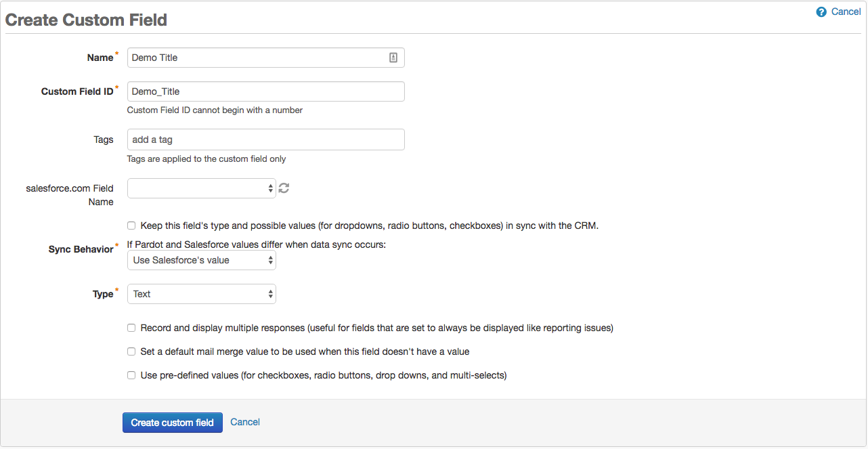Screen dimensions: 868x449
Task: Click the Custom Field ID hint text
Action: coord(215,110)
